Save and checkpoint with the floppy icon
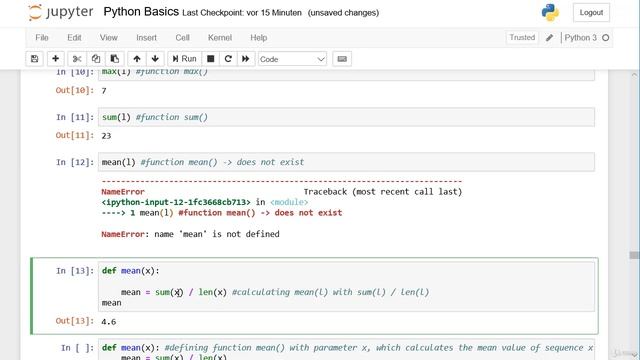The image size is (640, 360). point(35,59)
